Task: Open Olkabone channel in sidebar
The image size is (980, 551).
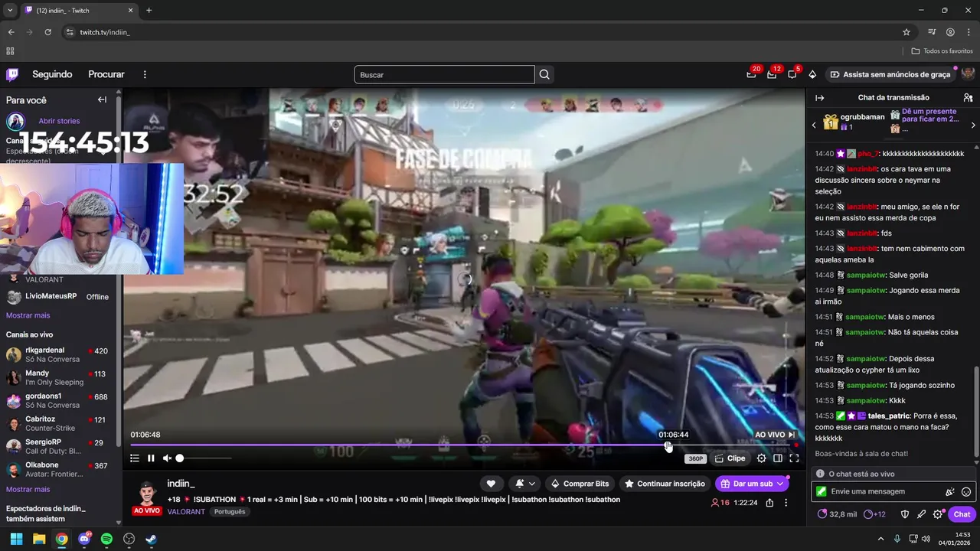Action: click(x=57, y=469)
